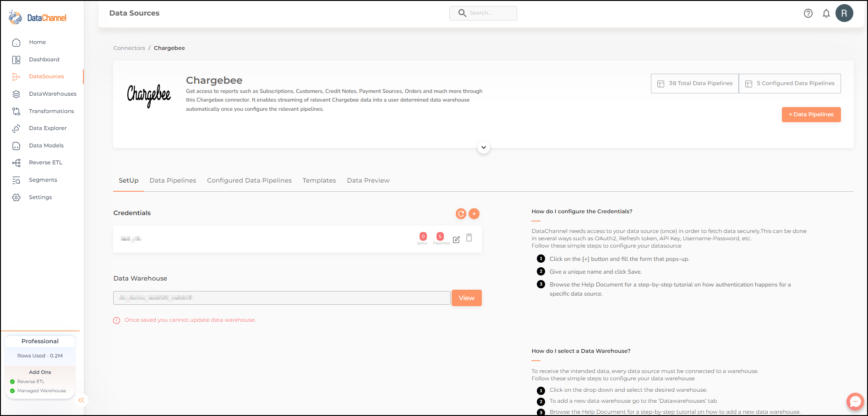The width and height of the screenshot is (868, 416).
Task: Open Transformations in sidebar
Action: [51, 111]
